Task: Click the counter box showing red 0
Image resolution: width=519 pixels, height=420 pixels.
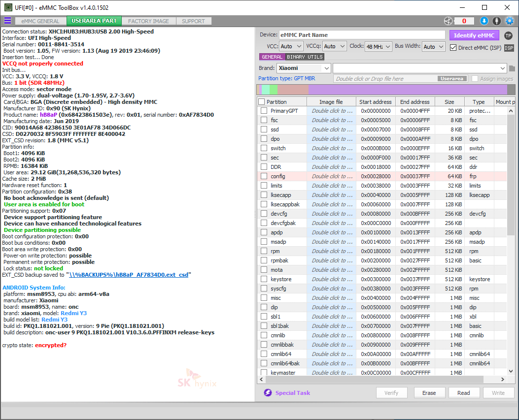Action: pyautogui.click(x=464, y=21)
